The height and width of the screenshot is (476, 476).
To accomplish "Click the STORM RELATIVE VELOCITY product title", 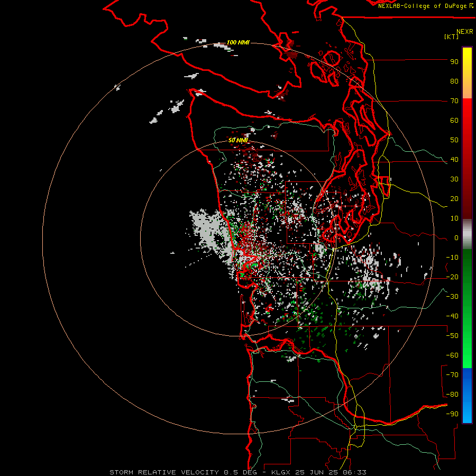I will (164, 472).
